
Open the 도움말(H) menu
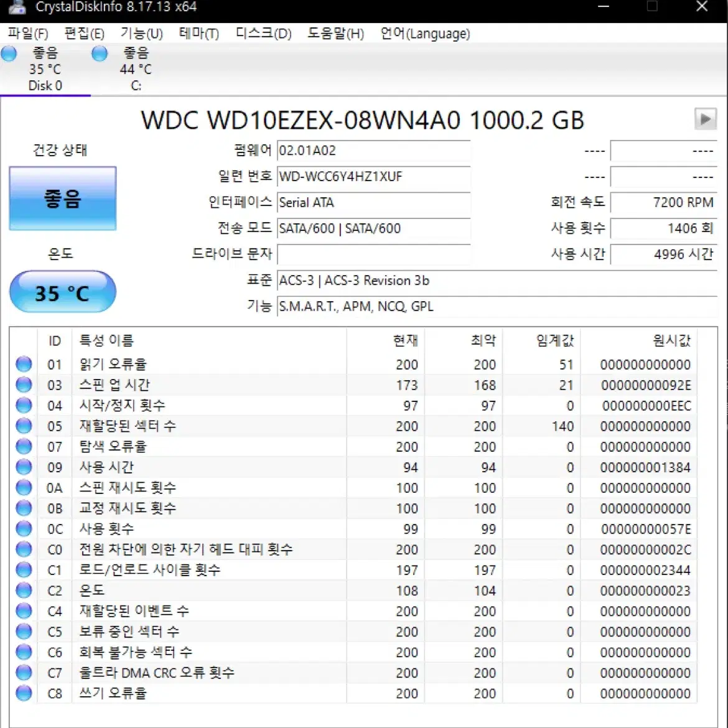tap(335, 34)
